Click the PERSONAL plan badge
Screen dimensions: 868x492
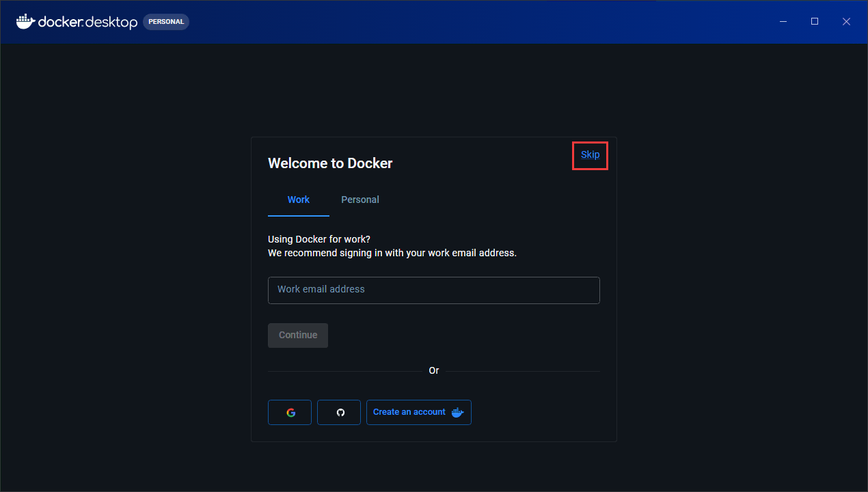tap(166, 22)
